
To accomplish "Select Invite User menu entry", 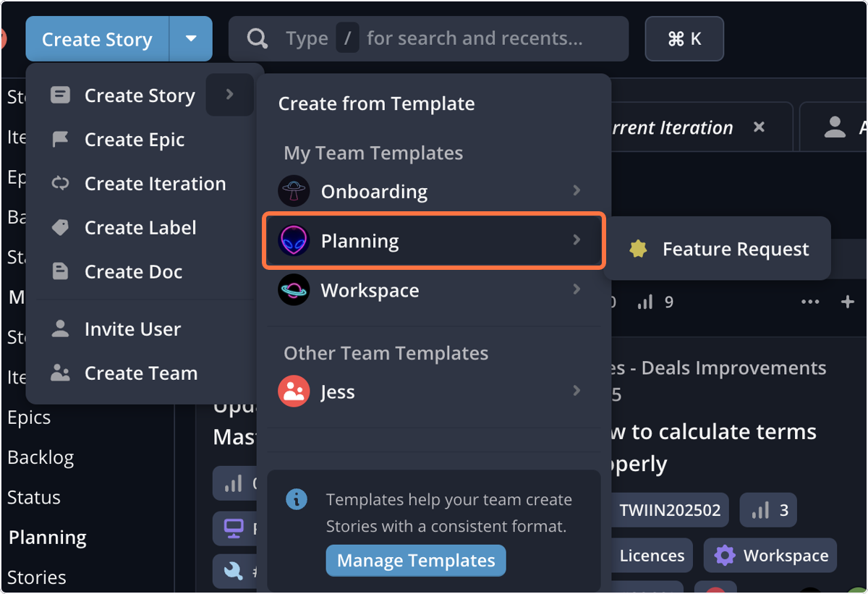I will [132, 329].
